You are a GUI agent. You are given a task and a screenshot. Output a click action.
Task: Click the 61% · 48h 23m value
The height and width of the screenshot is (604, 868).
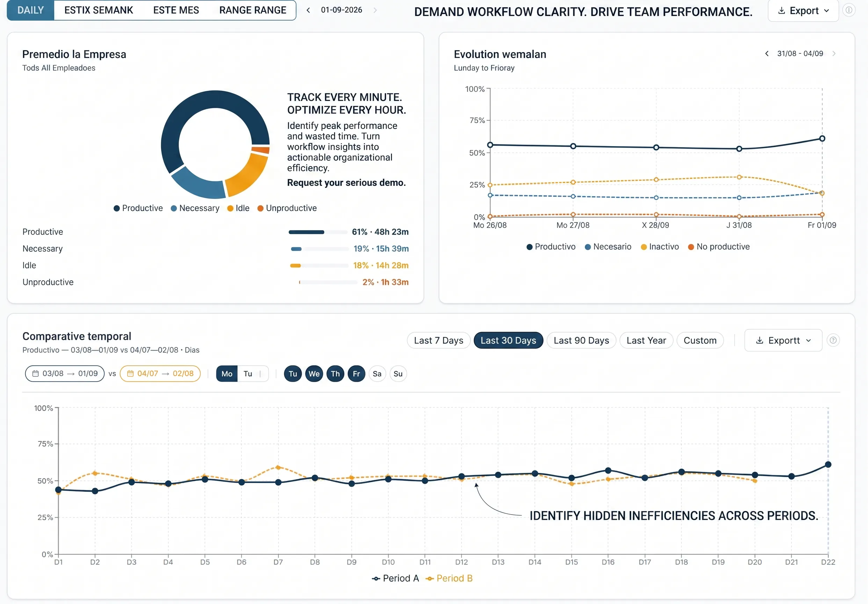[380, 232]
